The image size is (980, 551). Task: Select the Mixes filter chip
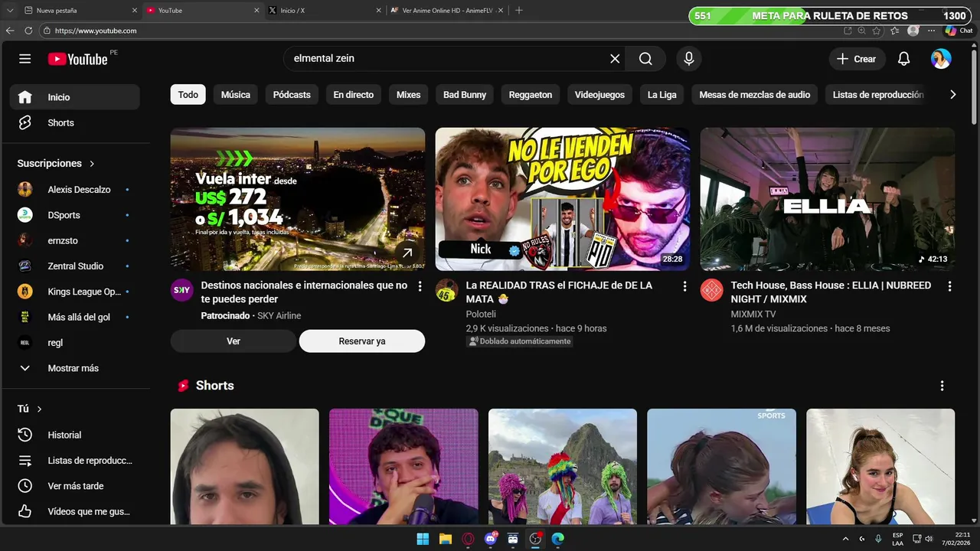408,95
